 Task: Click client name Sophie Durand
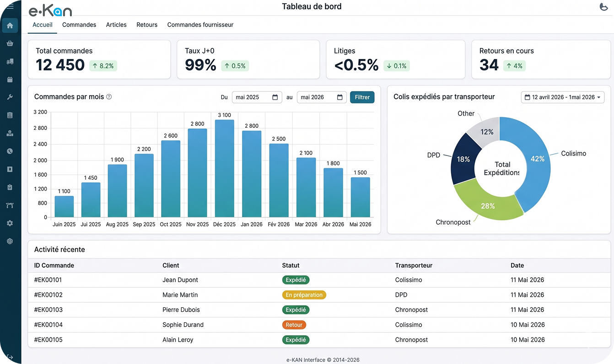tap(183, 325)
